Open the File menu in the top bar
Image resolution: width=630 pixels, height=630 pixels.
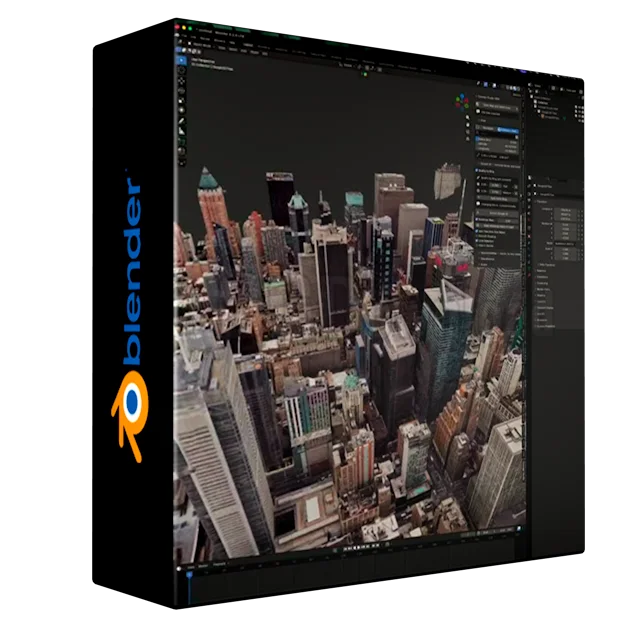184,36
